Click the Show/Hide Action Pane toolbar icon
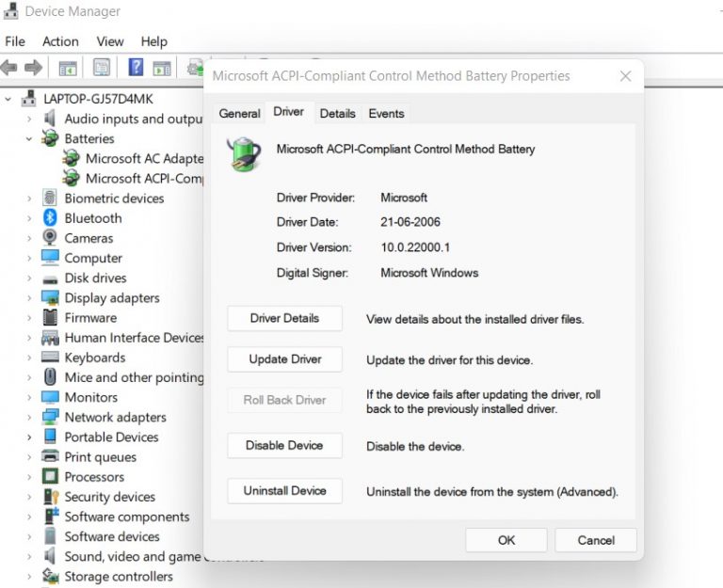Image resolution: width=723 pixels, height=588 pixels. click(x=162, y=69)
